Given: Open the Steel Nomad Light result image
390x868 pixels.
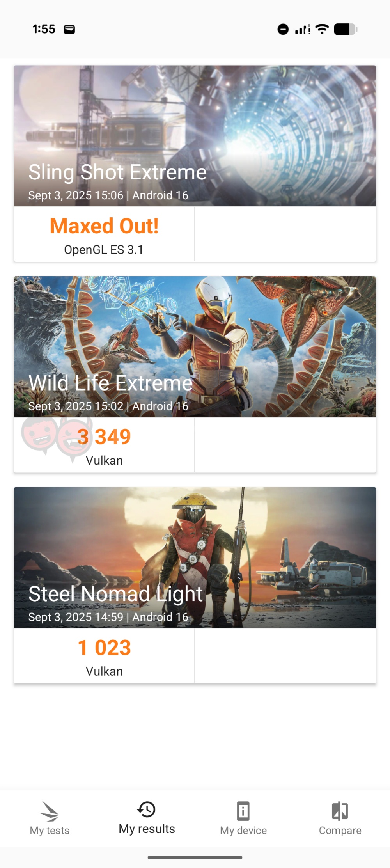Looking at the screenshot, I should pyautogui.click(x=195, y=557).
